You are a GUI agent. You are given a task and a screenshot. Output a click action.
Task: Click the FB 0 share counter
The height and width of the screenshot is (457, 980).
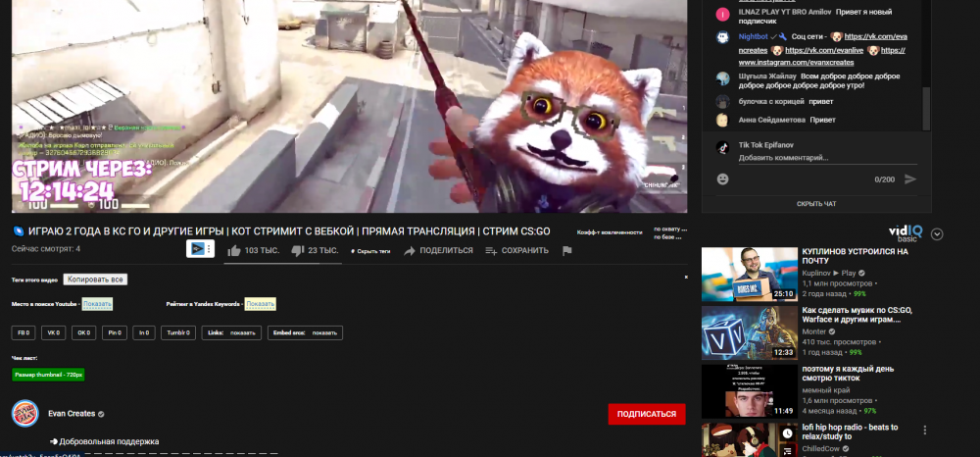[24, 332]
